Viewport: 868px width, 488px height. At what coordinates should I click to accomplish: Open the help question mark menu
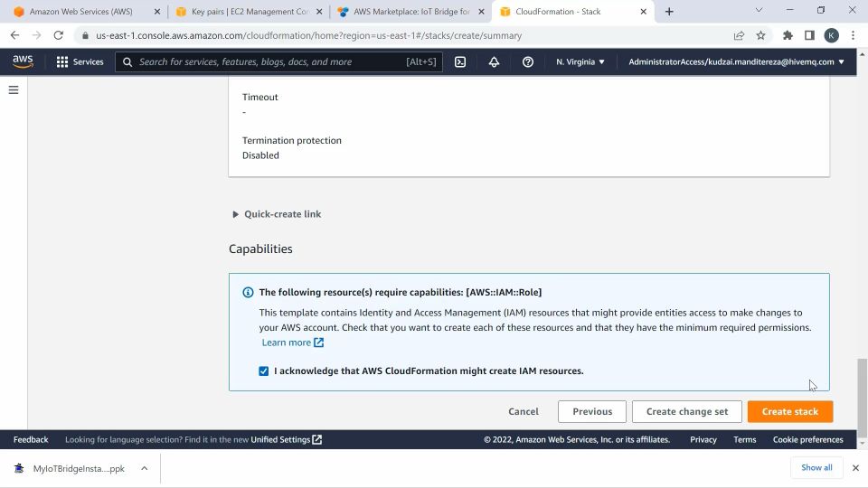pos(527,62)
